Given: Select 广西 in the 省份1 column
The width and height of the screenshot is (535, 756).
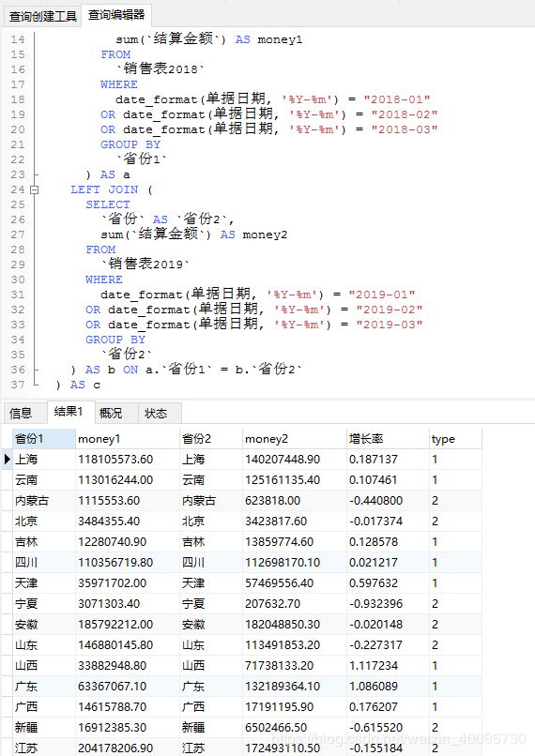Looking at the screenshot, I should click(x=44, y=707).
